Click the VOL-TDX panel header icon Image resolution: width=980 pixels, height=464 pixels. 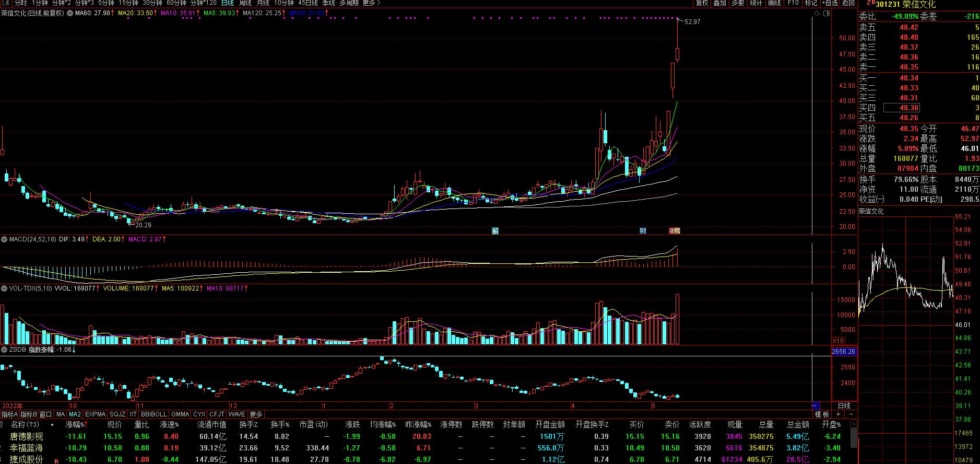coord(4,288)
